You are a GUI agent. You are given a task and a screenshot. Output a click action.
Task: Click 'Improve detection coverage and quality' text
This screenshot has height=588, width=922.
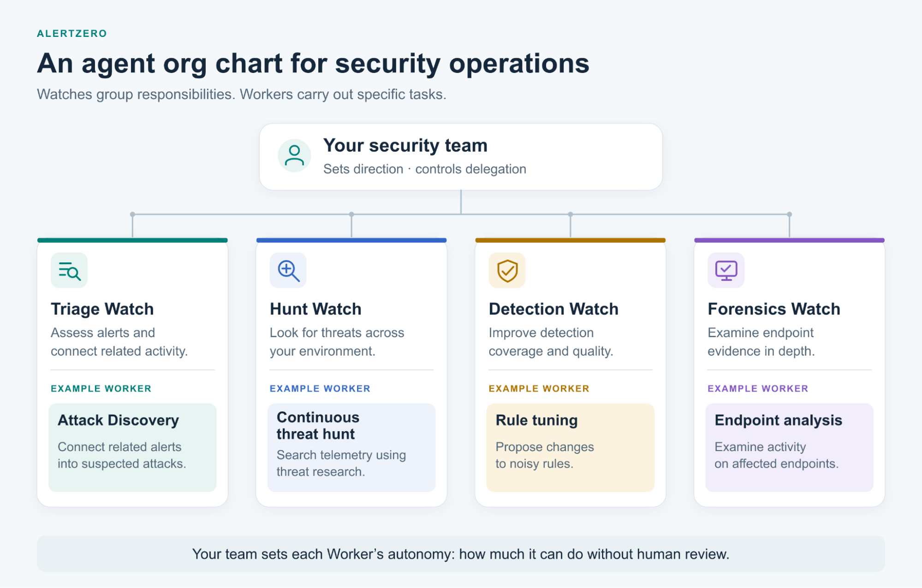tap(551, 342)
